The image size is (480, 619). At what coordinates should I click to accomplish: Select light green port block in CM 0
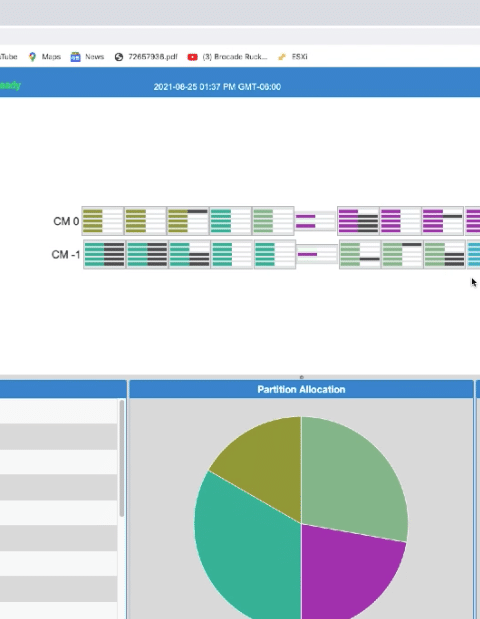tap(273, 221)
